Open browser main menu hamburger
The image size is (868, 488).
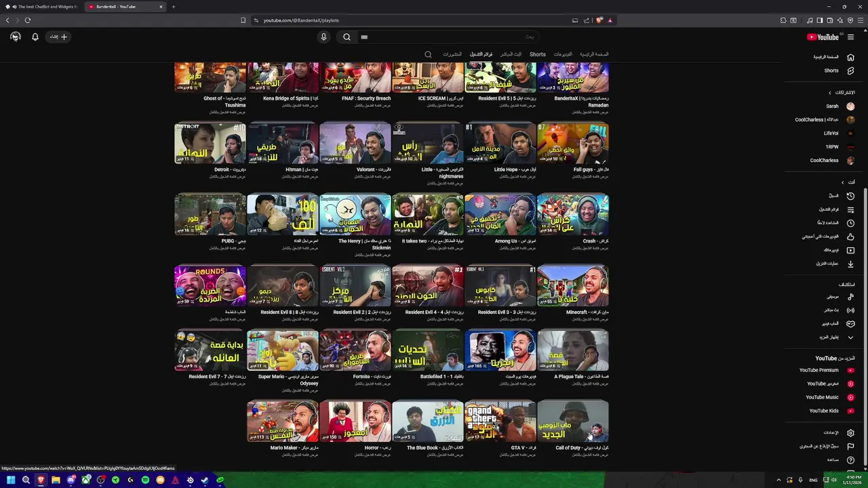point(861,20)
